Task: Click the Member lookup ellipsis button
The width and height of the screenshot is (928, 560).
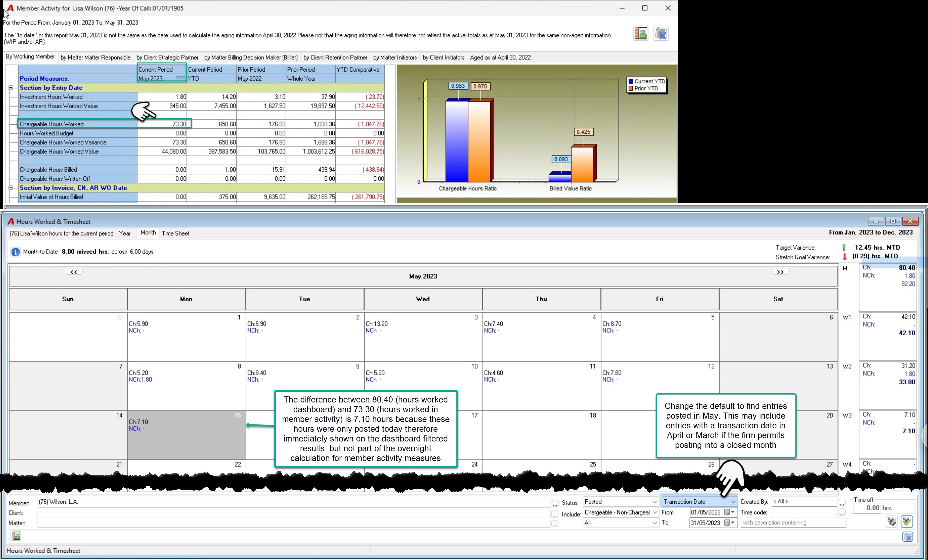Action: click(x=555, y=504)
